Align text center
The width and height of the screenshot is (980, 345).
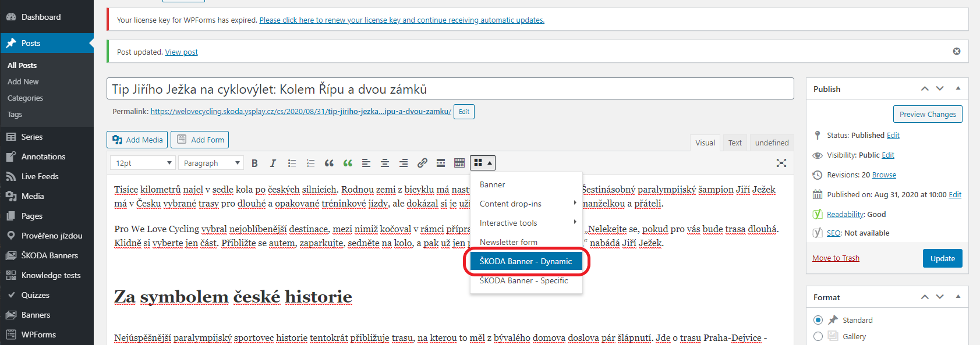385,163
